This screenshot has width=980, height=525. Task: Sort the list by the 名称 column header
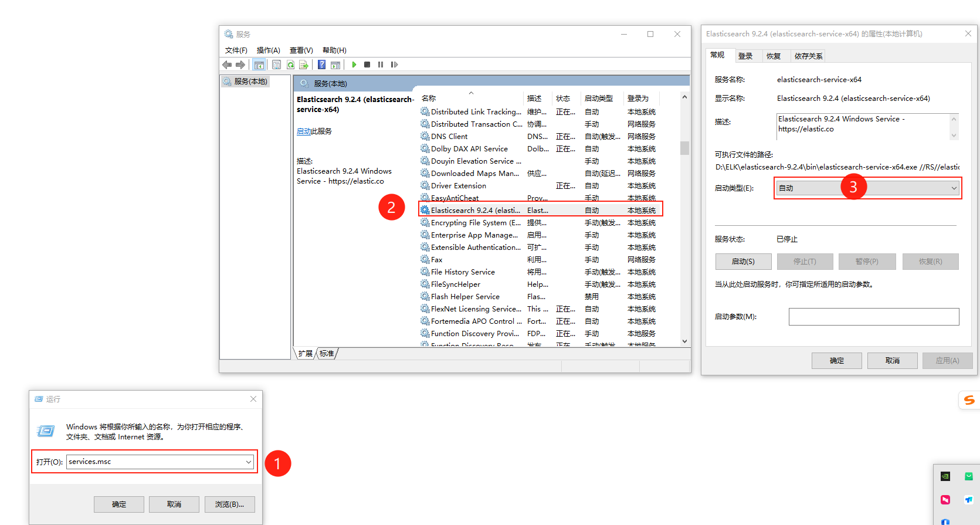[x=471, y=99]
